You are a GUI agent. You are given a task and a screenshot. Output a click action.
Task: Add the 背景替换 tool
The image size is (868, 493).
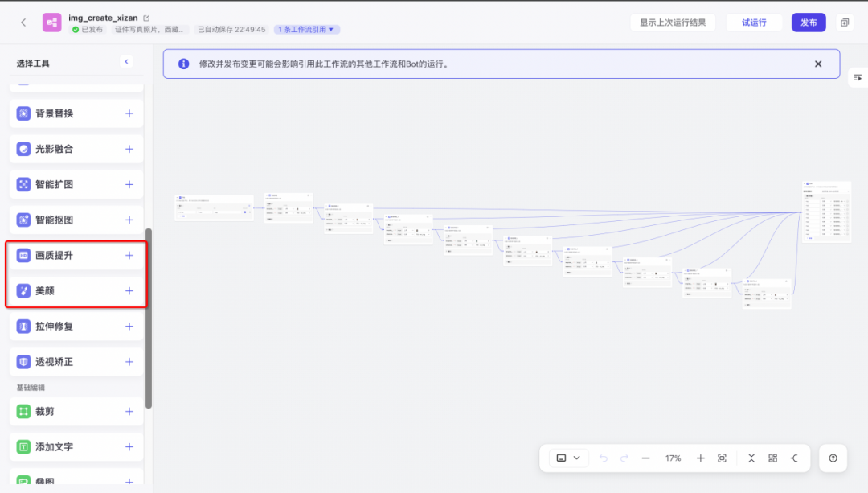coord(129,113)
